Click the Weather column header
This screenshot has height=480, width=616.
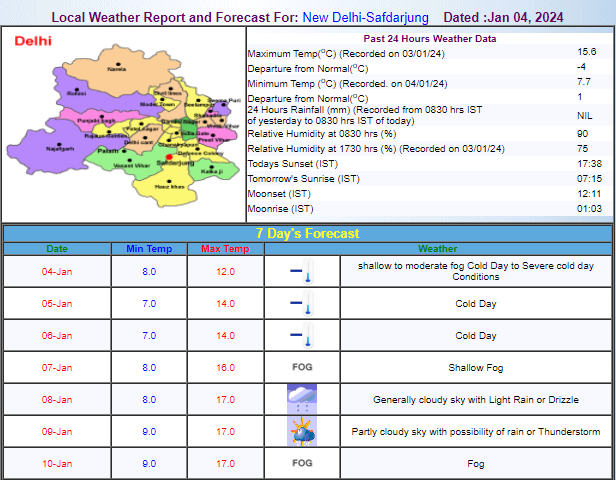coord(438,249)
